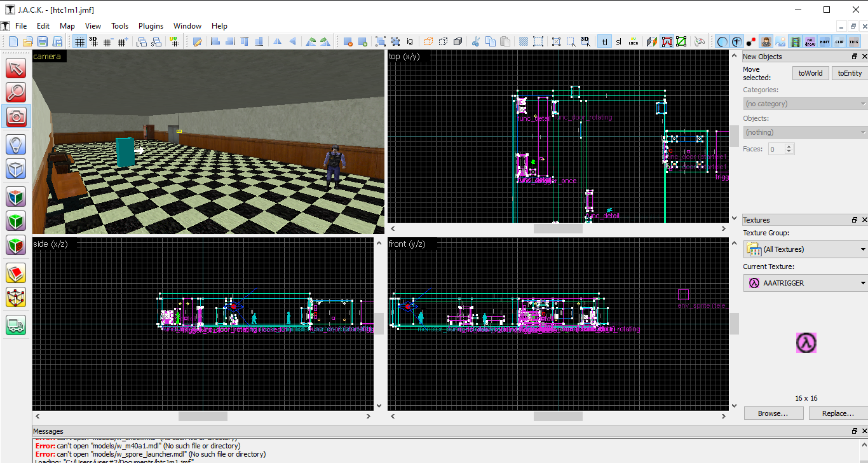Click the Browse... texture button

pyautogui.click(x=773, y=413)
